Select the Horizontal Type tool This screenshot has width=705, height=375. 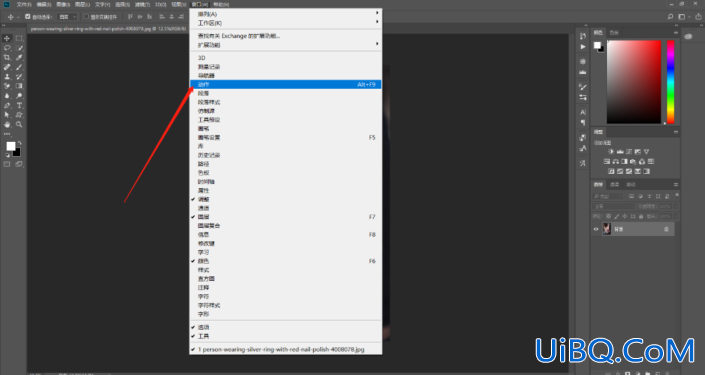click(x=19, y=106)
